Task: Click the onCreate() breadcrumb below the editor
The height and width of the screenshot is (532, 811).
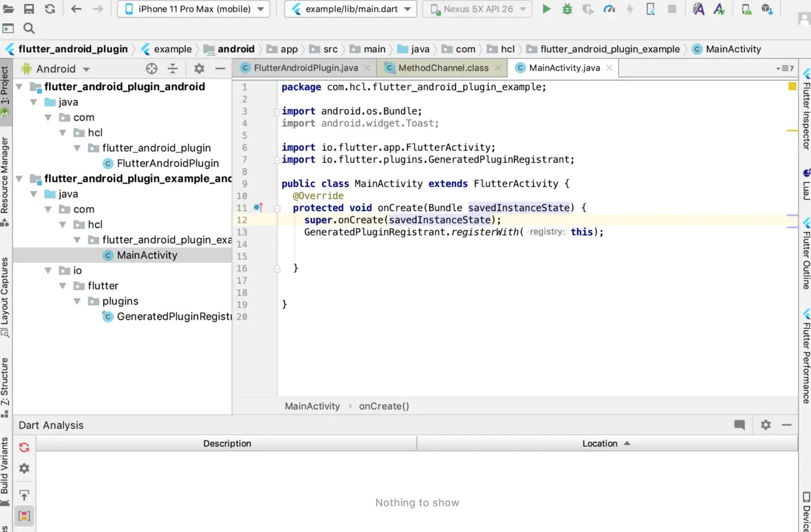Action: 384,406
